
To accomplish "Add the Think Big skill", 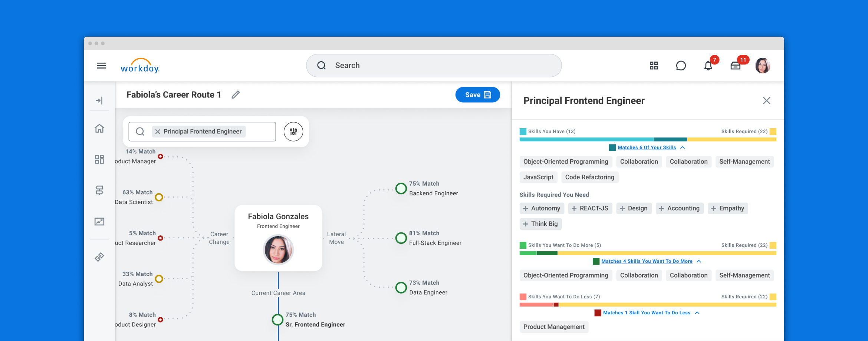I will (540, 224).
